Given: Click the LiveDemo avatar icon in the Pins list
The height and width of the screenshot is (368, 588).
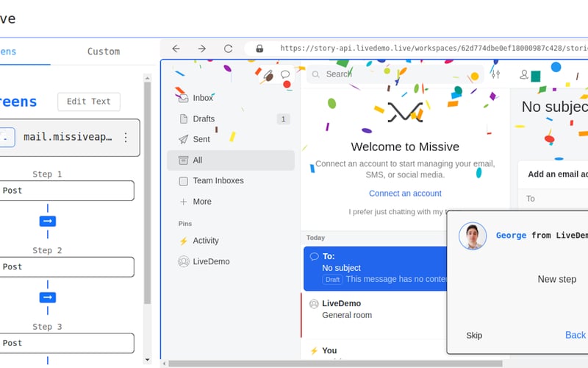Looking at the screenshot, I should point(183,261).
